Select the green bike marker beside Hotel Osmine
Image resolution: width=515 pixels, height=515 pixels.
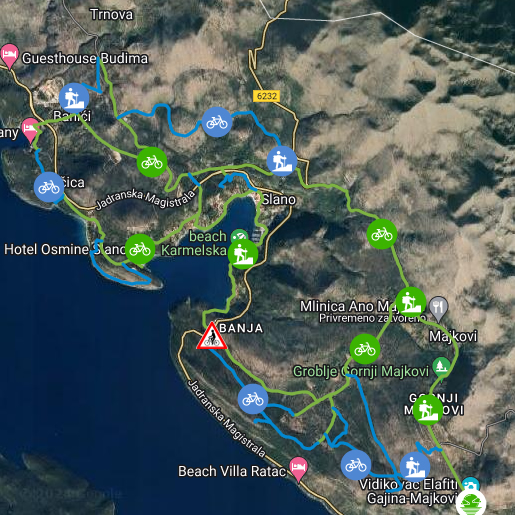pos(140,249)
